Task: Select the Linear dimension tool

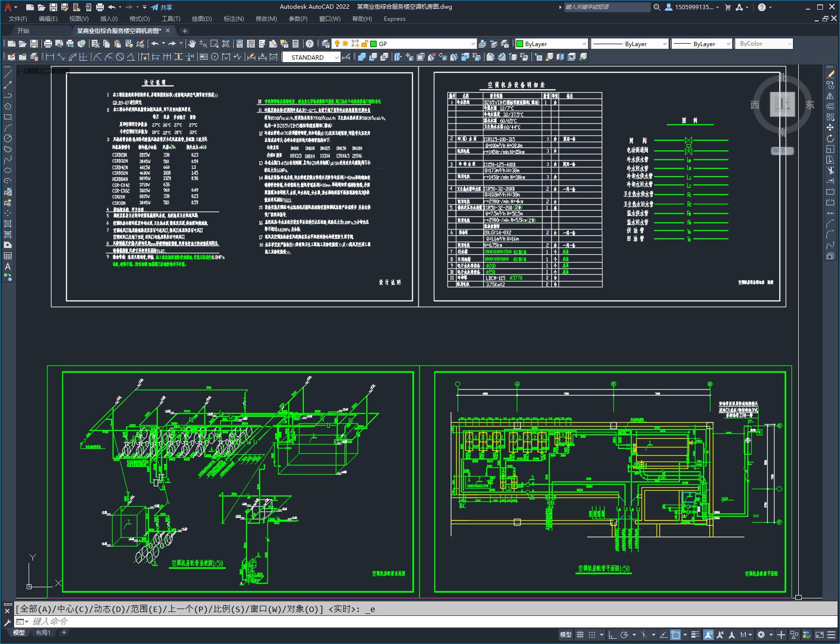Action: click(x=50, y=57)
